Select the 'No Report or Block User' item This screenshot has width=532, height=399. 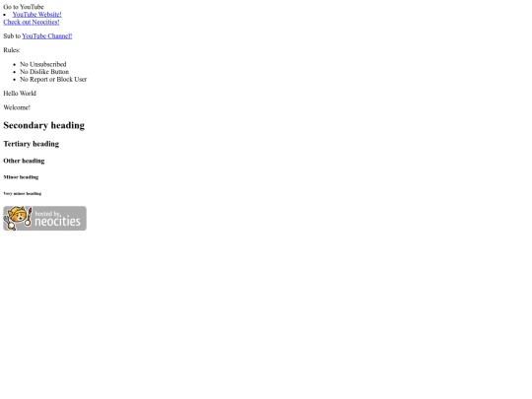coord(53,79)
